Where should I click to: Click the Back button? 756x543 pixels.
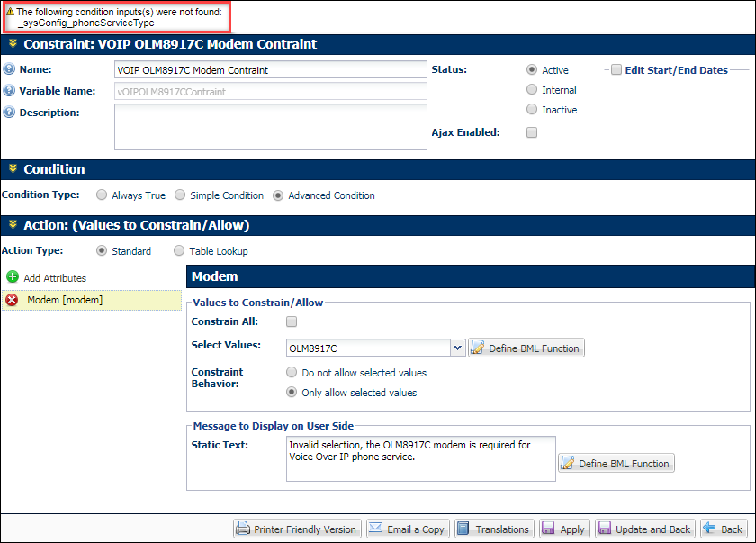pyautogui.click(x=724, y=529)
